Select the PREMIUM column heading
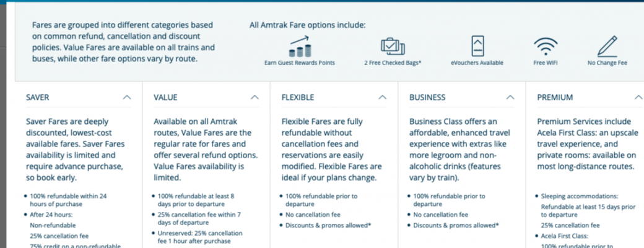644x248 pixels. click(x=555, y=97)
